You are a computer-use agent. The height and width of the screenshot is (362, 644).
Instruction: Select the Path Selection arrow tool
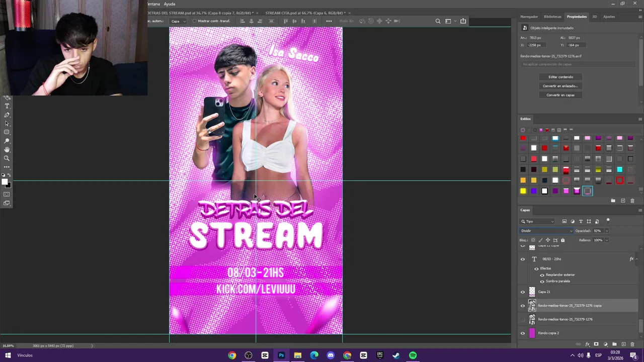click(x=7, y=124)
